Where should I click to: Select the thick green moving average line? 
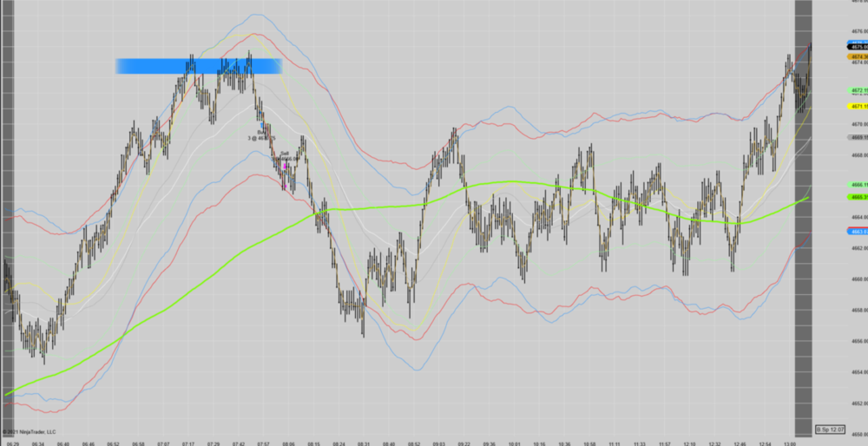pyautogui.click(x=521, y=182)
